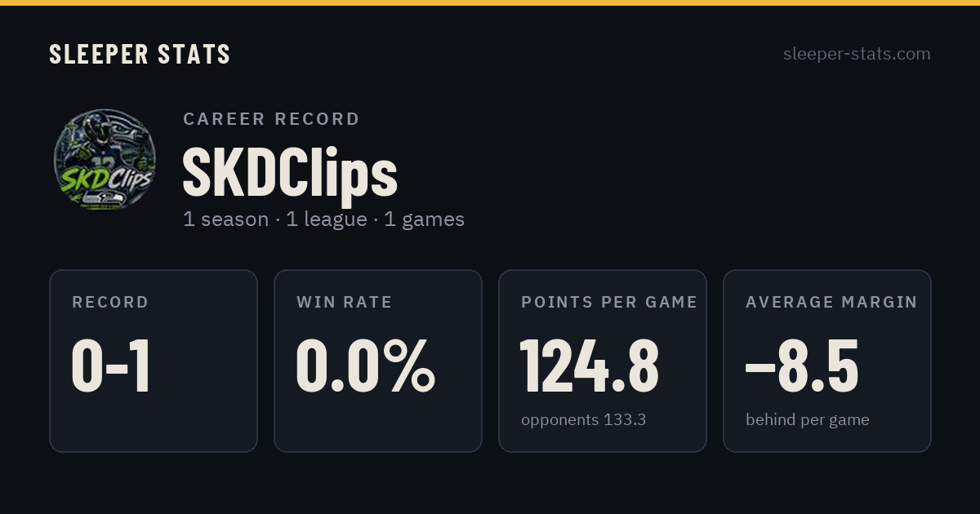The height and width of the screenshot is (514, 980).
Task: Click the 0.0% win rate value
Action: pos(365,366)
